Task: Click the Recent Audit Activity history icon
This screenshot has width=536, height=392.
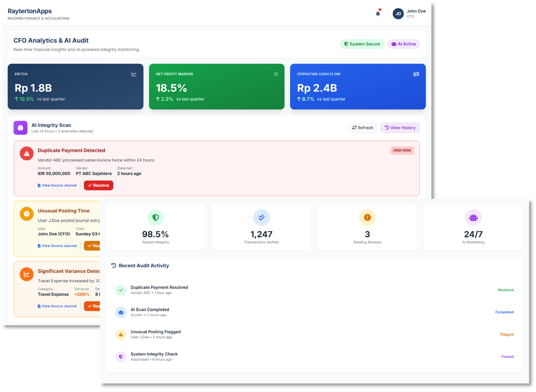Action: tap(113, 265)
